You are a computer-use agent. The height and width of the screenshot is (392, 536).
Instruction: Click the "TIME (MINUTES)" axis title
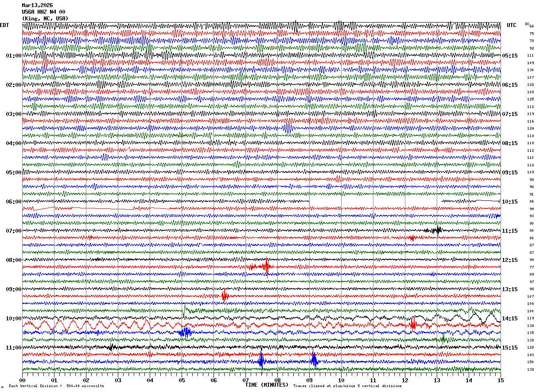pos(267,385)
